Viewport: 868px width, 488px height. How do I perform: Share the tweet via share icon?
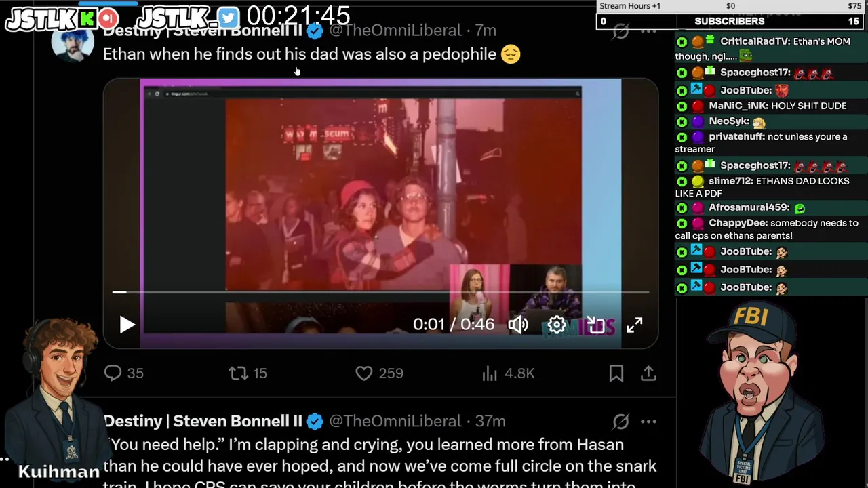[x=648, y=373]
